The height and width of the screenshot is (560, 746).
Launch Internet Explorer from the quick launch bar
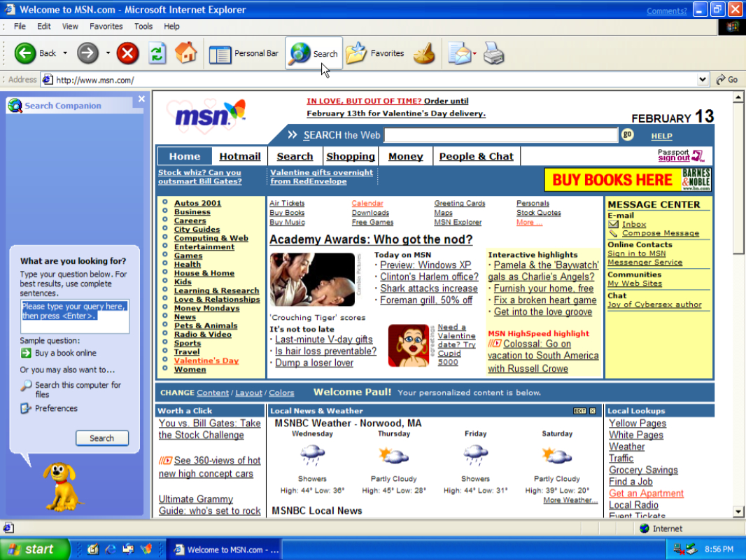(x=110, y=549)
